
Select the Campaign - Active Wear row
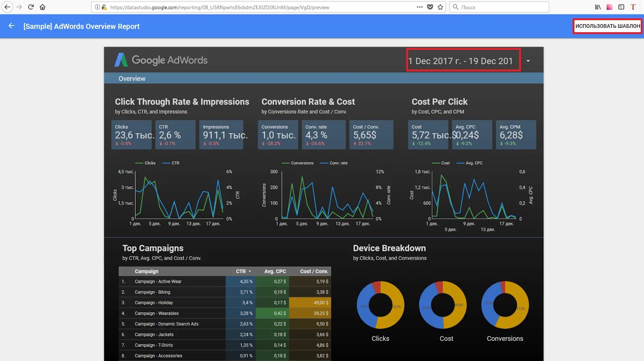click(225, 281)
